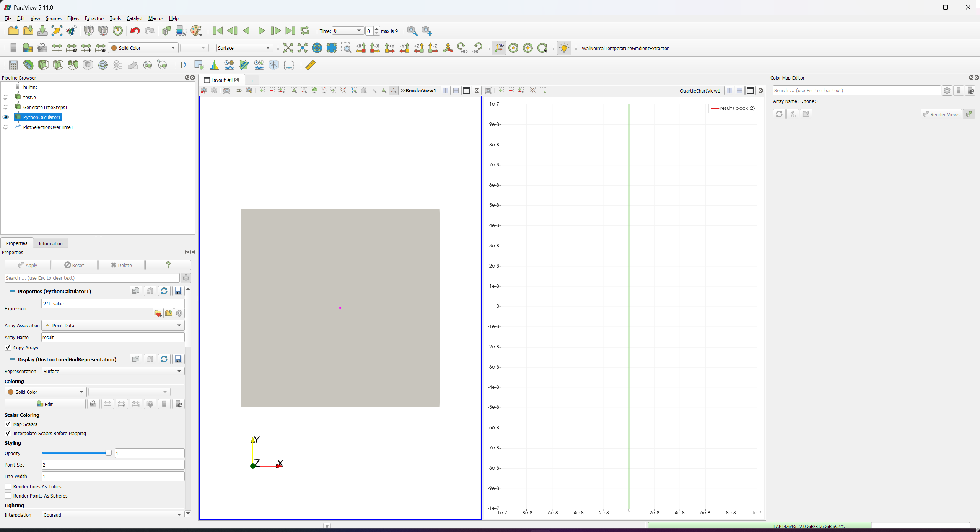The height and width of the screenshot is (532, 980).
Task: Uncheck the Copy Arrays checkbox
Action: pyautogui.click(x=8, y=348)
